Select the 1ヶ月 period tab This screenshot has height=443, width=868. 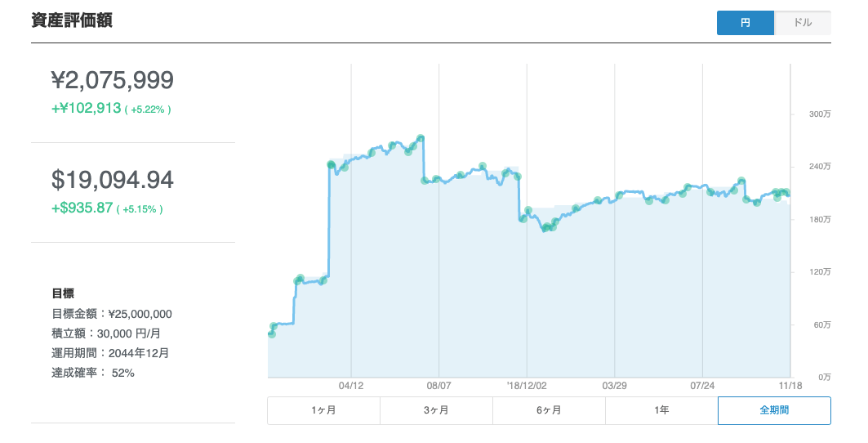pyautogui.click(x=323, y=410)
